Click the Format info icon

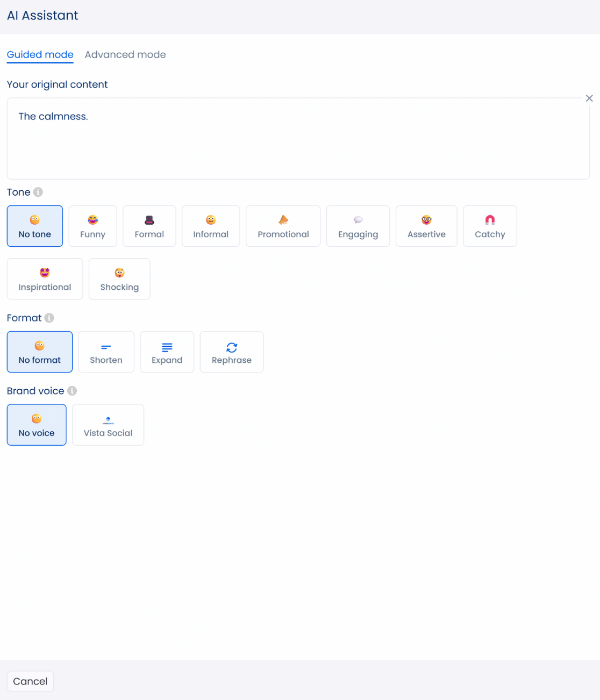49,318
